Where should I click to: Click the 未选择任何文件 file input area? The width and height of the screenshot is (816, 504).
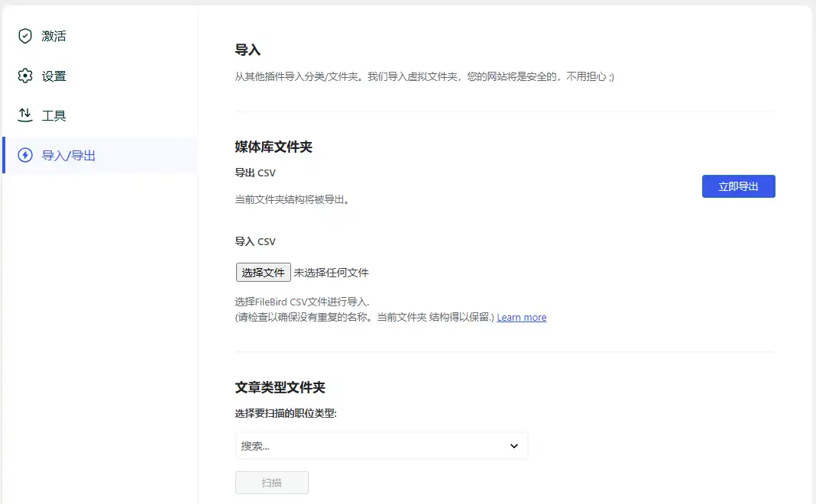coord(331,272)
